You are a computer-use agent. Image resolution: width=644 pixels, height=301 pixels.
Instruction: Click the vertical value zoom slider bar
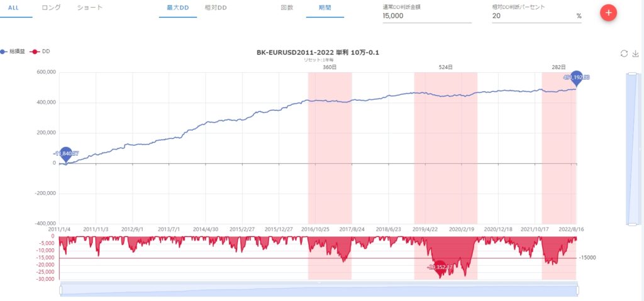(x=631, y=149)
